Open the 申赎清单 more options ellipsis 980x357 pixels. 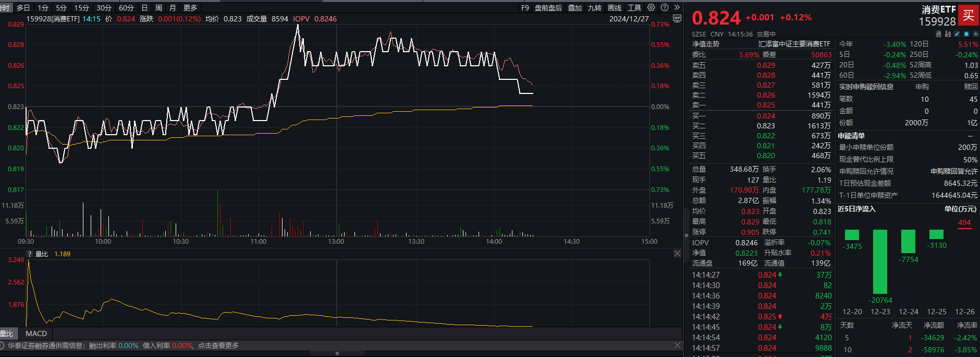coord(970,136)
